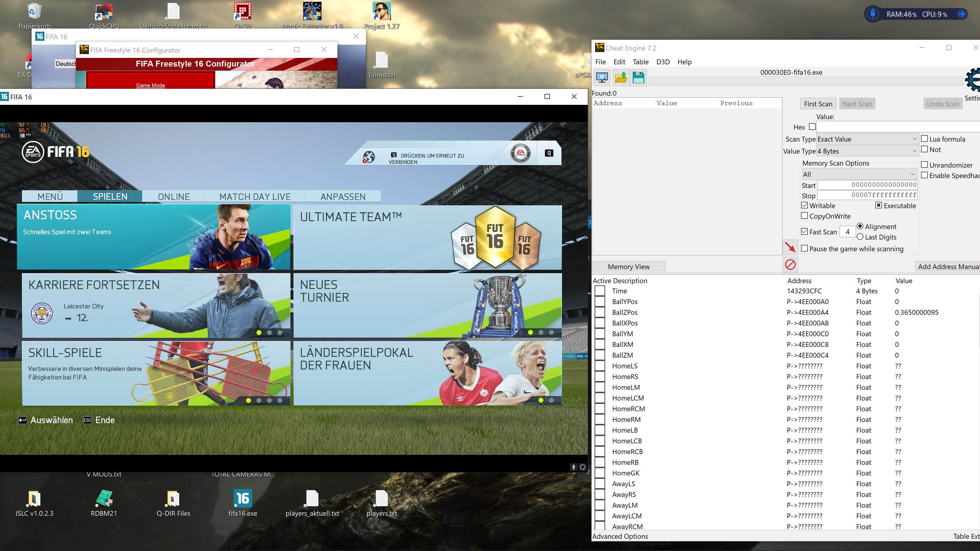Viewport: 980px width, 551px height.
Task: Toggle the Writable checkbox
Action: point(804,205)
